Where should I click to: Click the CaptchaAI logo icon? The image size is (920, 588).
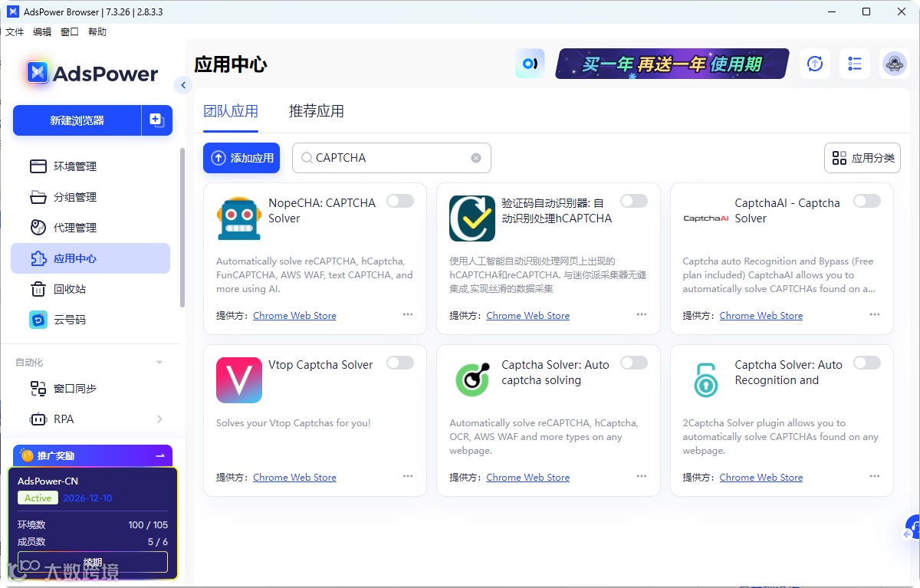point(705,218)
